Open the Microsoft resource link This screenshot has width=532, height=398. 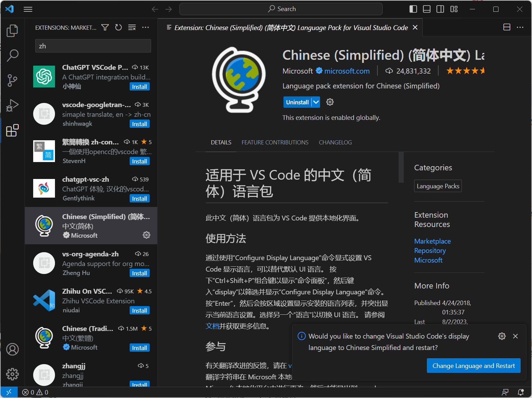(428, 260)
